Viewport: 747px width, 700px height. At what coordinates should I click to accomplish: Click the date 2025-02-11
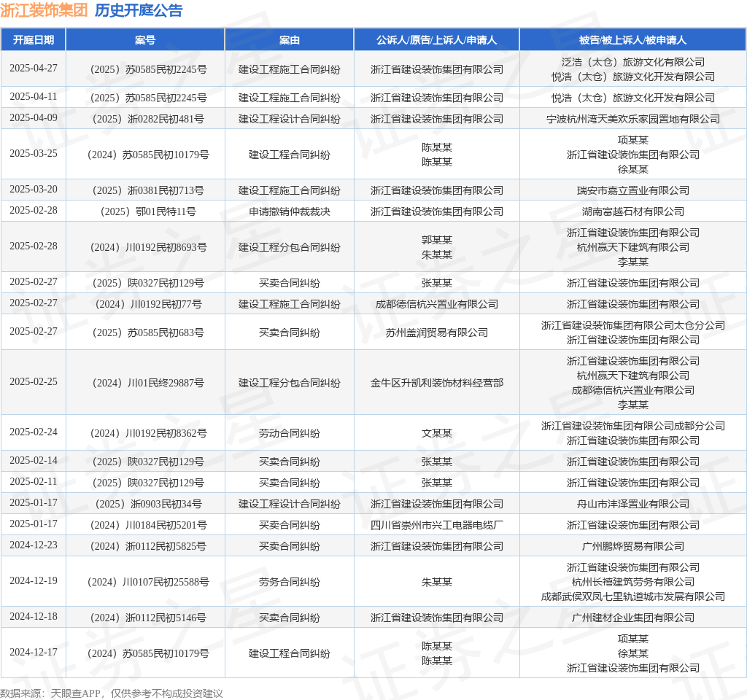click(x=34, y=482)
